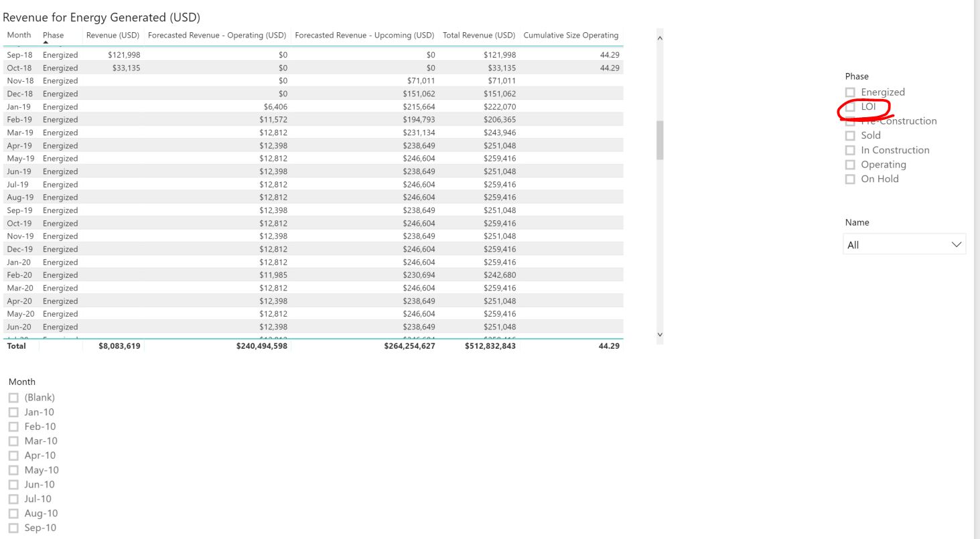
Task: Check the Jul-10 month checkbox
Action: click(13, 499)
